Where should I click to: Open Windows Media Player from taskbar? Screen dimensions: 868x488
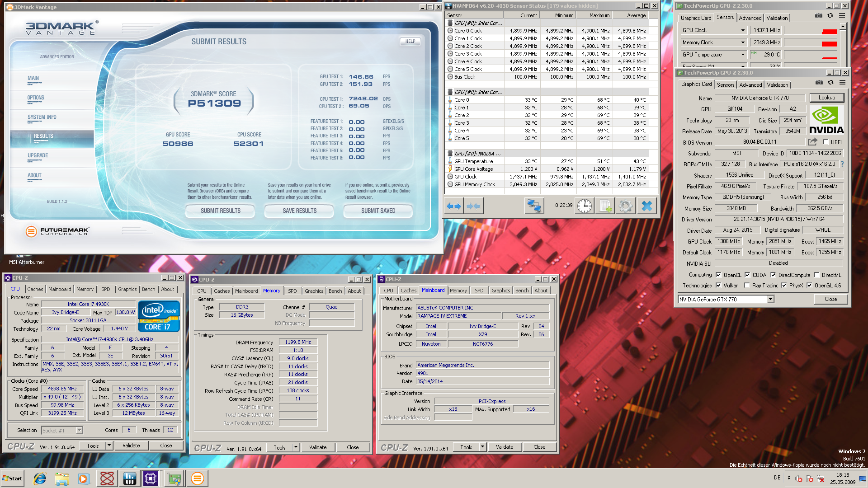tap(84, 478)
